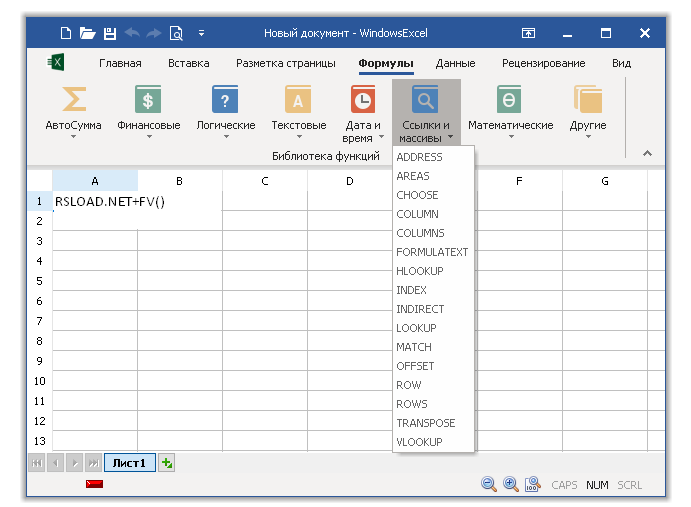Zoom in with the plus magnifier icon

tap(511, 484)
